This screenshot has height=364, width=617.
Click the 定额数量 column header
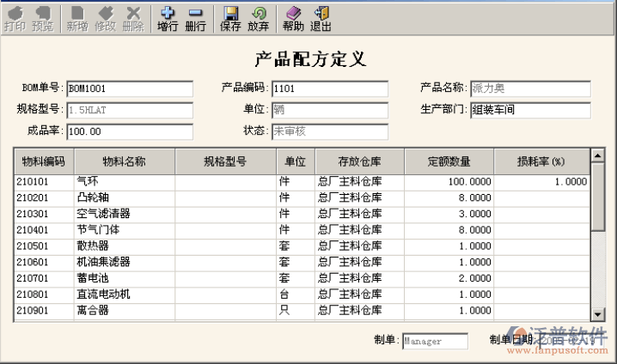pyautogui.click(x=449, y=161)
